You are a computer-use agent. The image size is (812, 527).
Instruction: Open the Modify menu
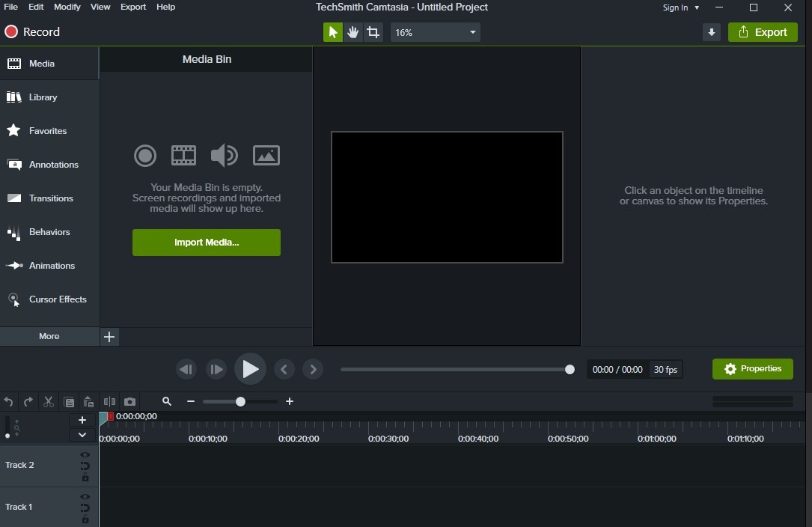tap(67, 7)
